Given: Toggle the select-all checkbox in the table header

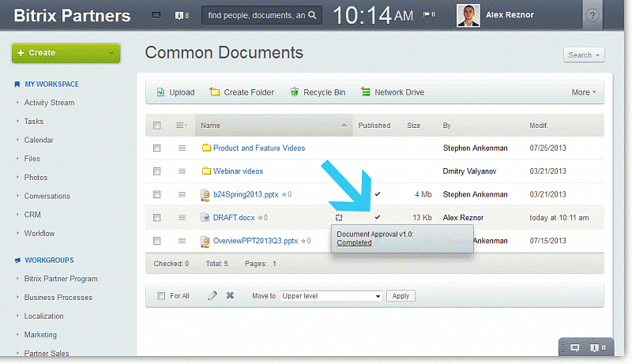Looking at the screenshot, I should [156, 126].
